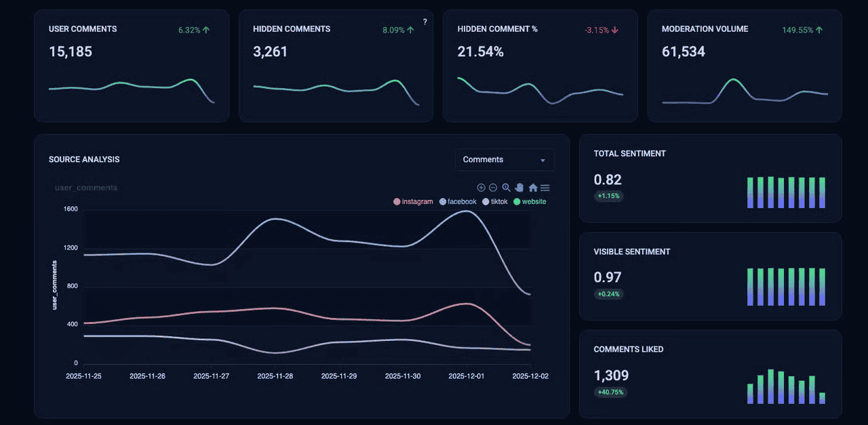Click the Comments Liked bar chart
The width and height of the screenshot is (868, 425).
pos(787,386)
